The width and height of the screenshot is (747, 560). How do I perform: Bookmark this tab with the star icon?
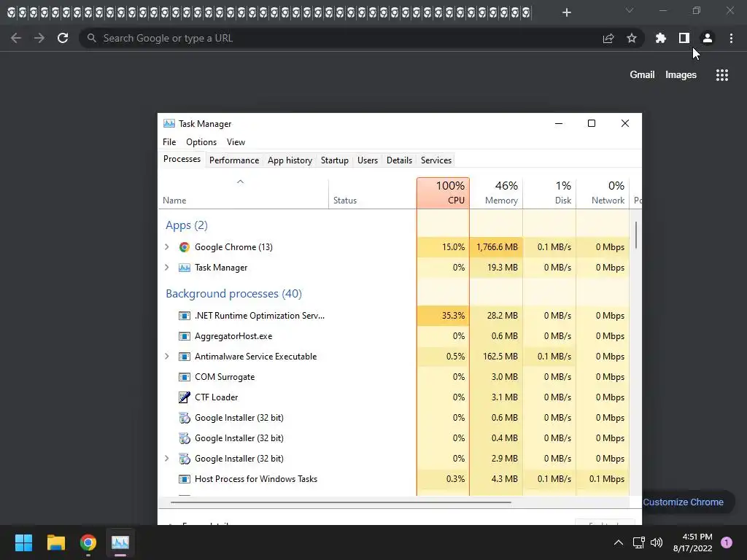632,38
